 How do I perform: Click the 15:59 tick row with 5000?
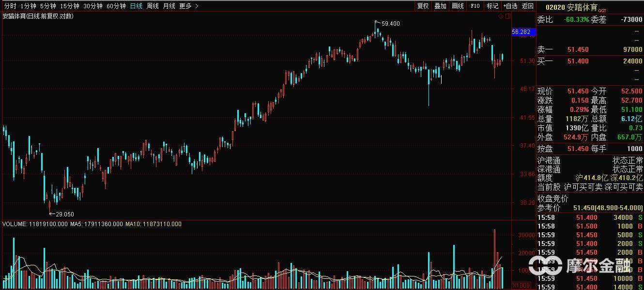[x=590, y=235]
